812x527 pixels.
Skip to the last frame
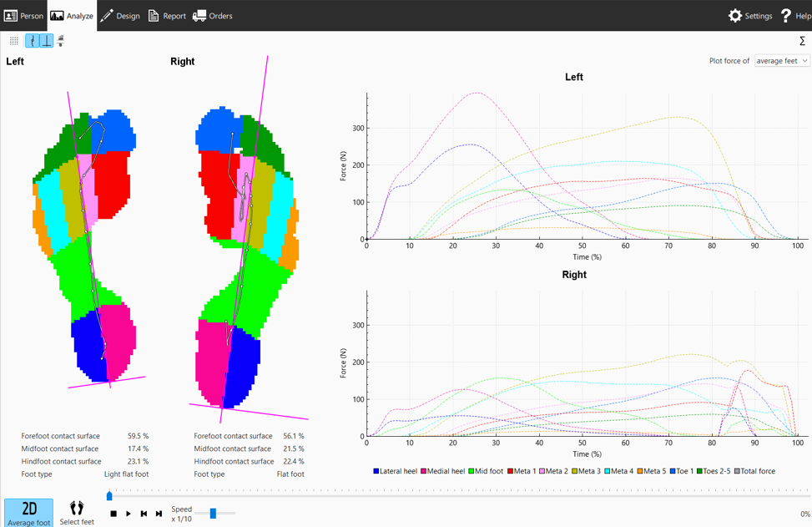pyautogui.click(x=159, y=514)
